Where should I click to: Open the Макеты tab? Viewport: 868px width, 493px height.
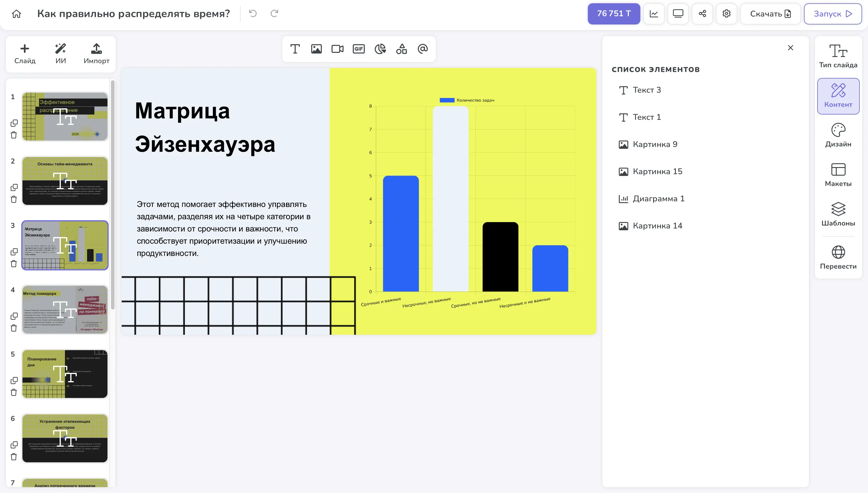point(838,175)
